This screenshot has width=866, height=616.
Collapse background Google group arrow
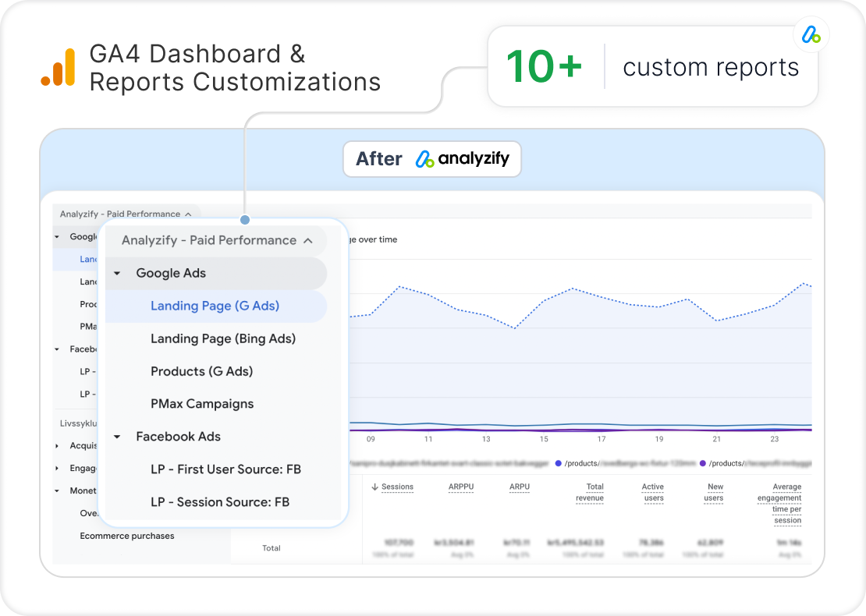coord(57,237)
